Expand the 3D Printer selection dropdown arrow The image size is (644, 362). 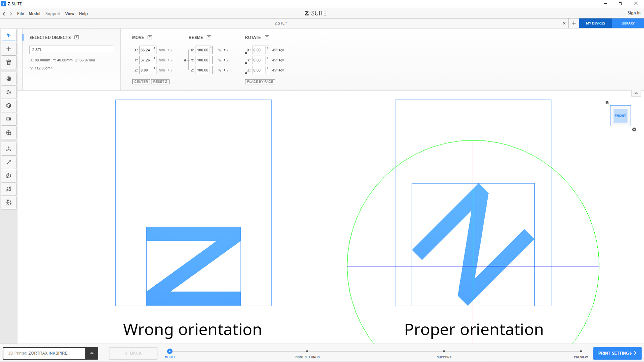tap(92, 353)
